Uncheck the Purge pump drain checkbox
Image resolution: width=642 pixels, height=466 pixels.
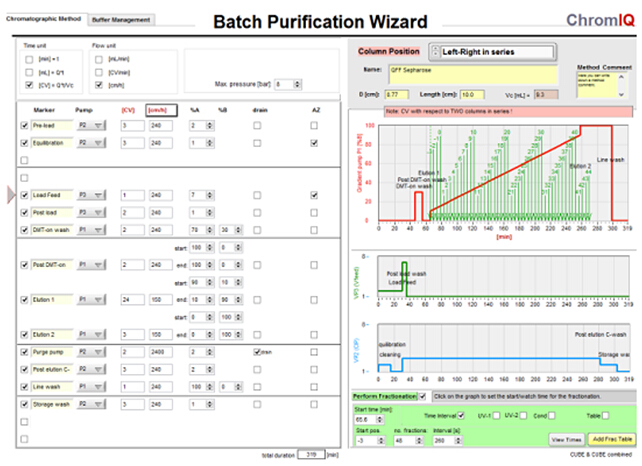click(257, 353)
